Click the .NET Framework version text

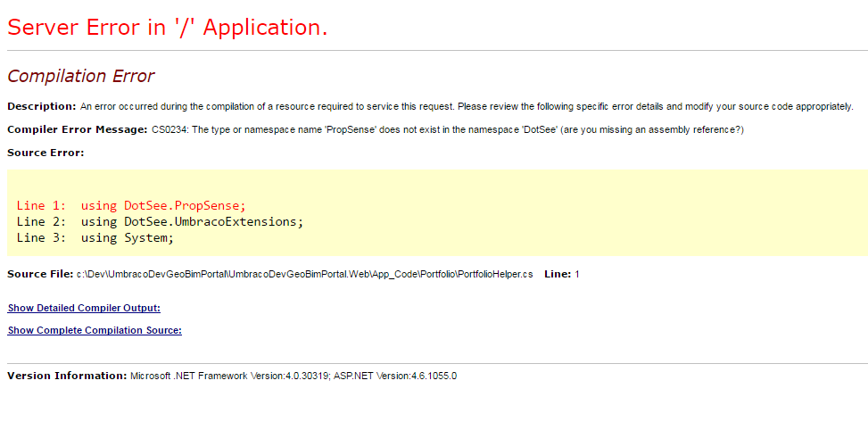tap(293, 376)
